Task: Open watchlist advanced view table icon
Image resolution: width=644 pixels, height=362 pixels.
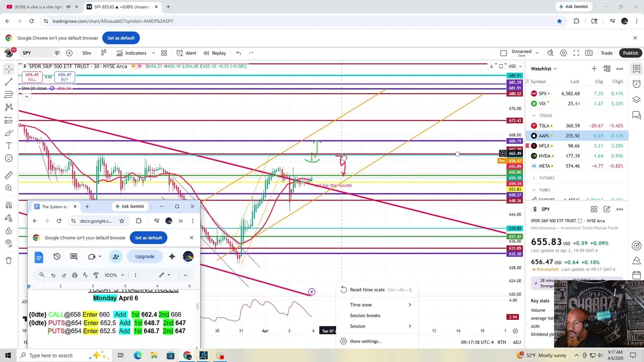Action: pos(607,69)
